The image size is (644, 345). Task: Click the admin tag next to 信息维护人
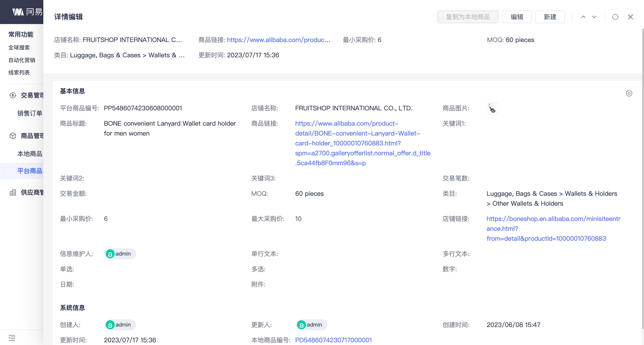120,254
